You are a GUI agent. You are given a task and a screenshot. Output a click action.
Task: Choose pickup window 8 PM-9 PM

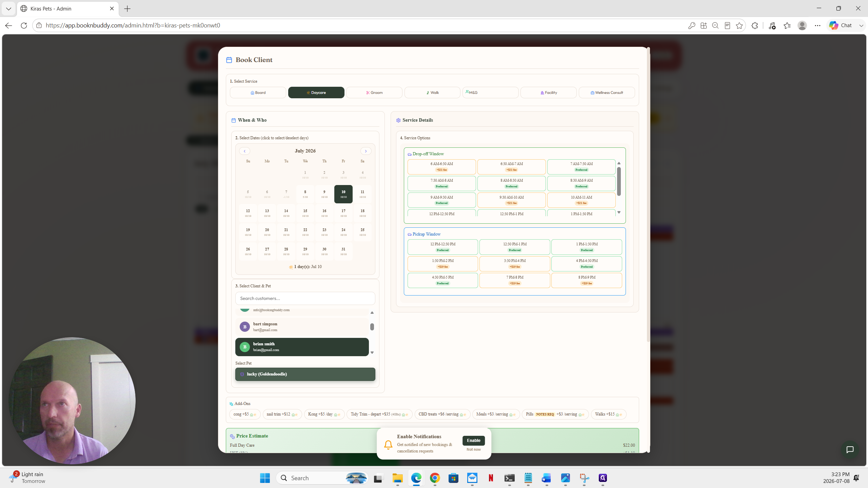click(587, 280)
